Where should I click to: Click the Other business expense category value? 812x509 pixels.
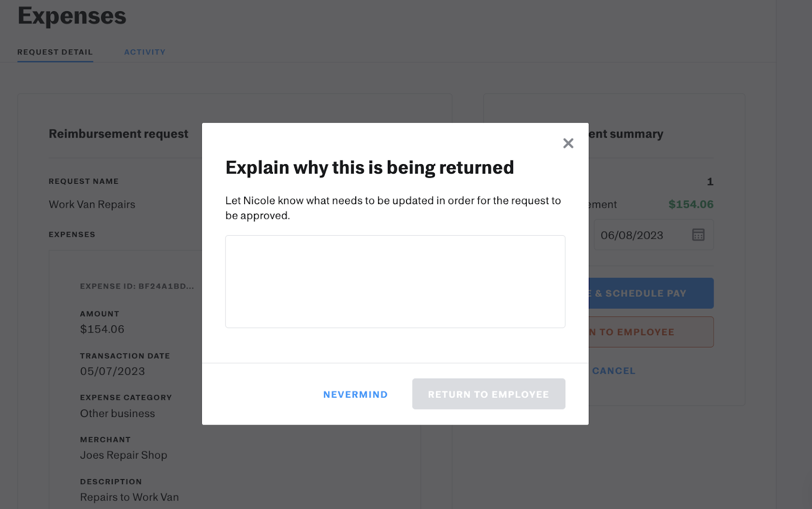tap(117, 413)
